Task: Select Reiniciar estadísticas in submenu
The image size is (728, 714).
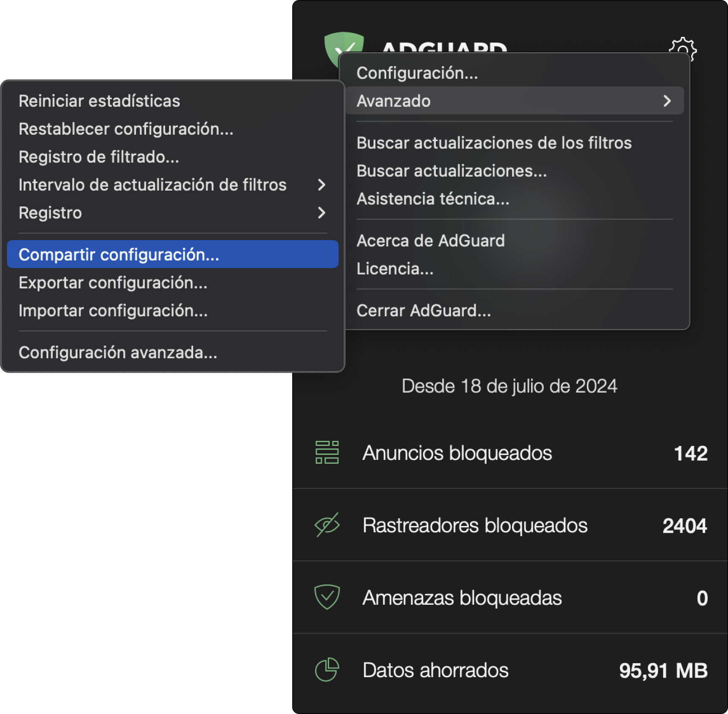Action: [173, 101]
